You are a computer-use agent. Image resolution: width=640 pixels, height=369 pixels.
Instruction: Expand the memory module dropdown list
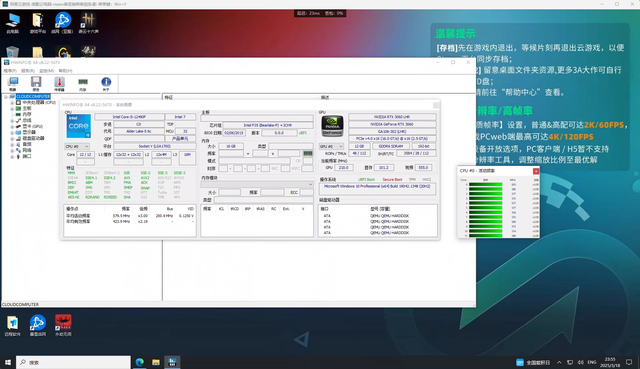coord(257,184)
